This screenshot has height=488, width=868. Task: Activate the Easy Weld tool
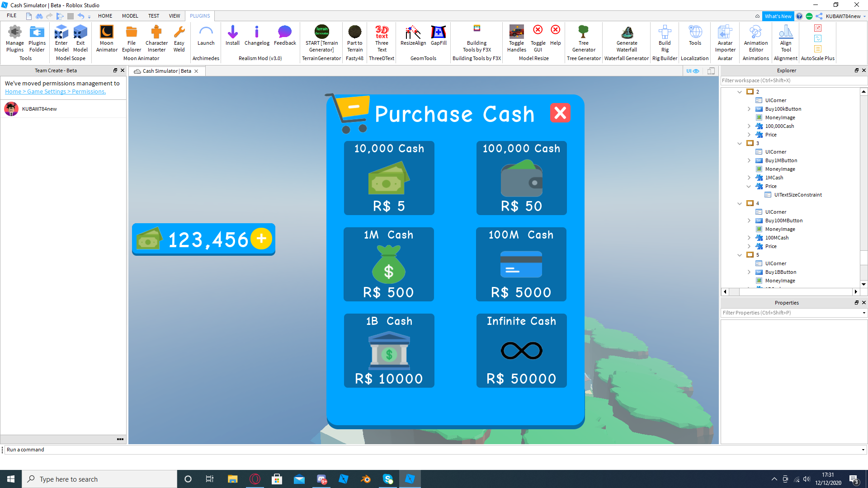(x=179, y=39)
